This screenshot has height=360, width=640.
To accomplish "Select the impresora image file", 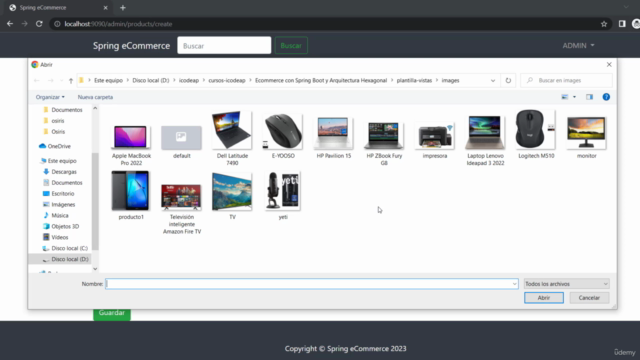I will [435, 141].
